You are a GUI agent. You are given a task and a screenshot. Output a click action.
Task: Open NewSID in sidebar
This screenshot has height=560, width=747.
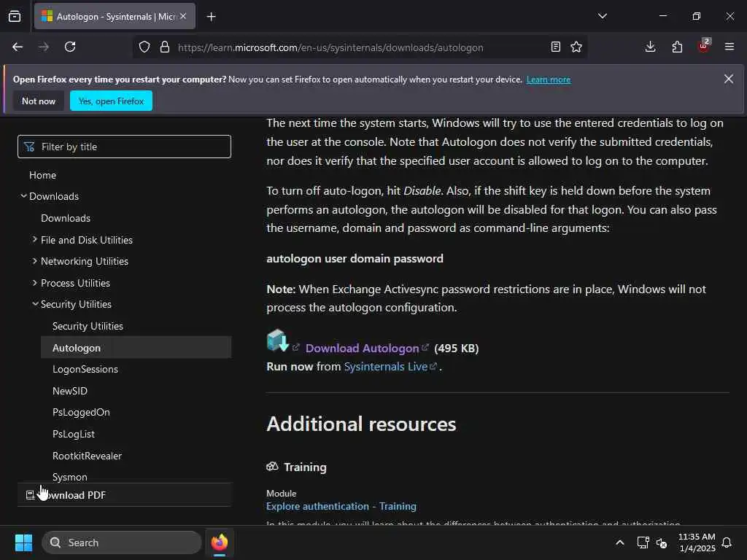pyautogui.click(x=70, y=391)
